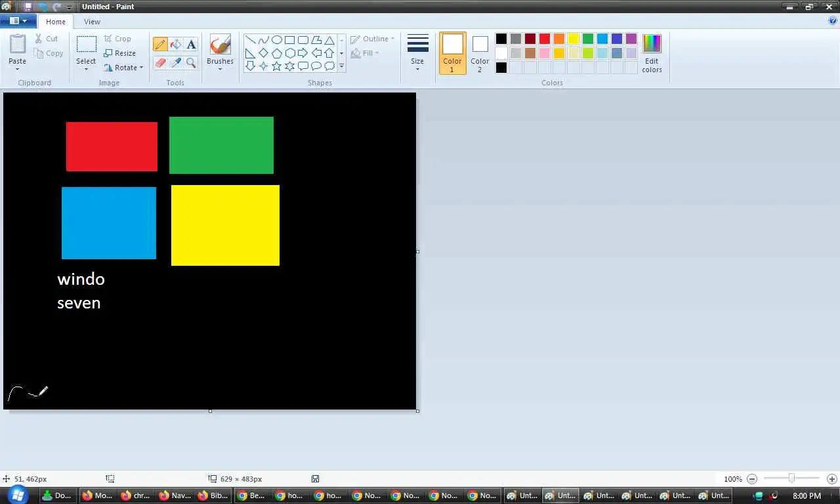The width and height of the screenshot is (840, 504).
Task: Pick the yellow color swatch
Action: click(x=574, y=39)
